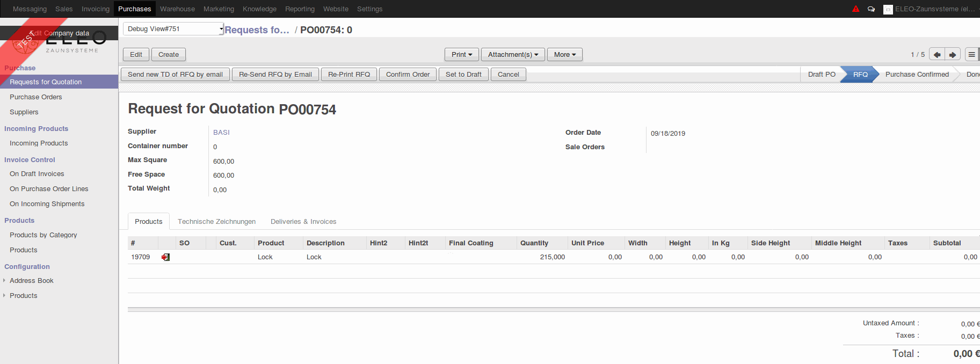
Task: Click the Edit button
Action: pyautogui.click(x=136, y=55)
